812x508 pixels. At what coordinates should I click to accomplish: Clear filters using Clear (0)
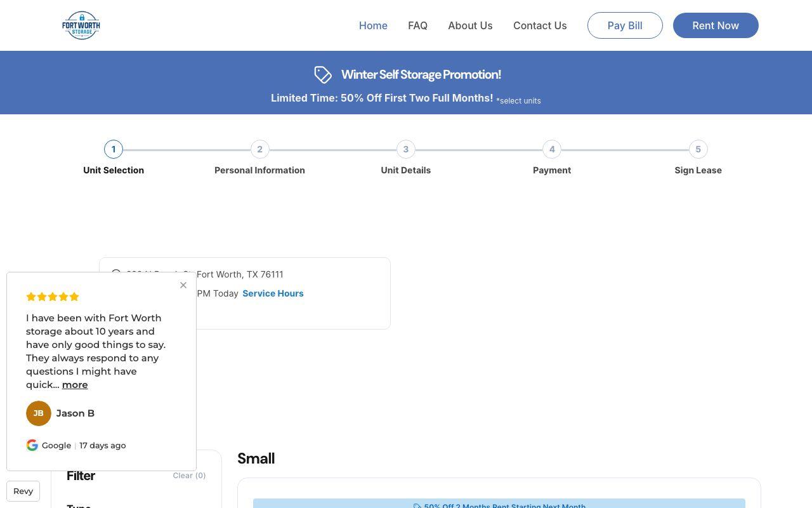click(189, 475)
